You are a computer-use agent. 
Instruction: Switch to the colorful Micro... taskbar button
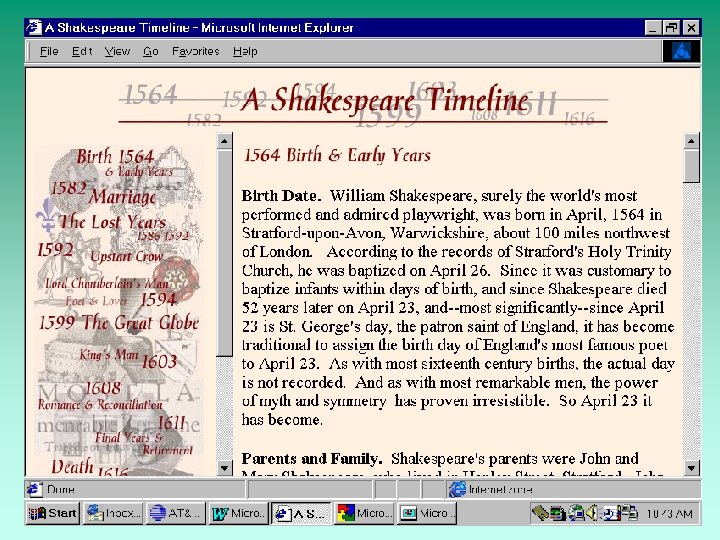tap(364, 513)
